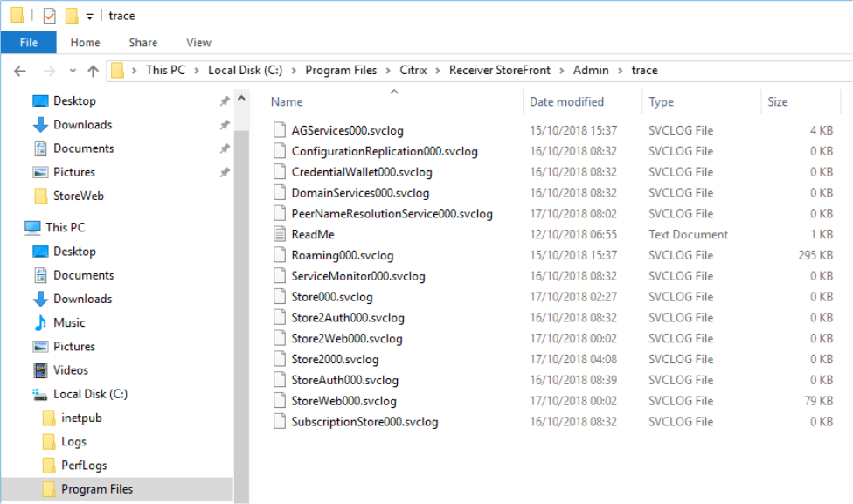Click the pin icon beside Desktop
Screen dimensions: 853x504
tap(225, 100)
